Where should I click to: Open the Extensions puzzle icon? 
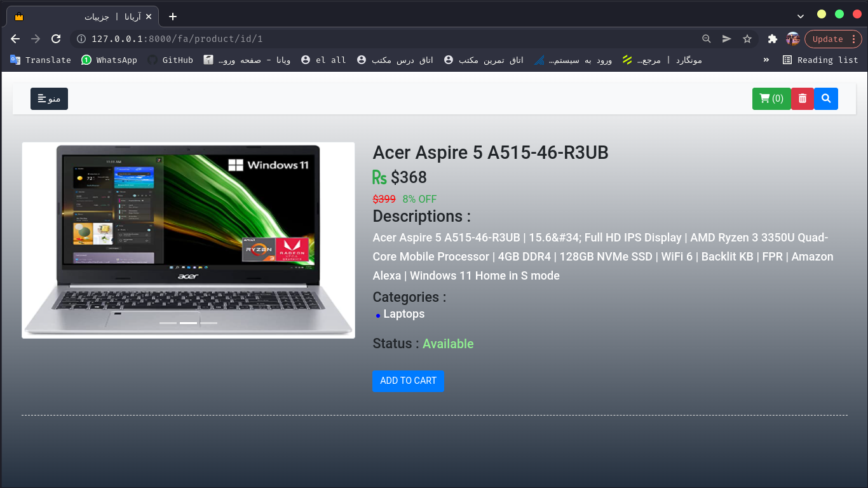[773, 39]
